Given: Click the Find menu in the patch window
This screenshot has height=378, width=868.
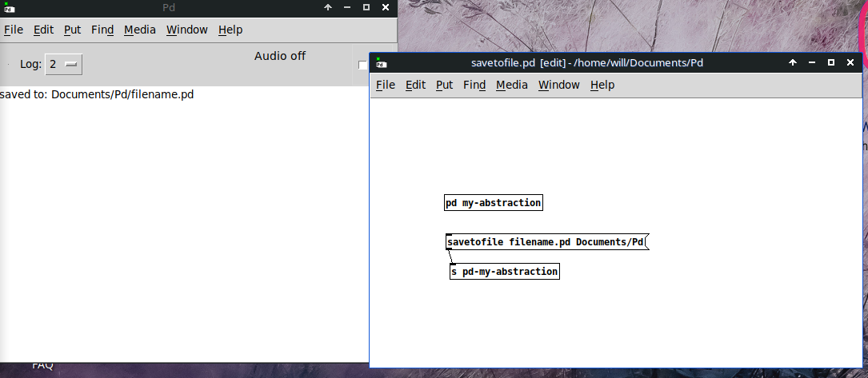Looking at the screenshot, I should [474, 85].
